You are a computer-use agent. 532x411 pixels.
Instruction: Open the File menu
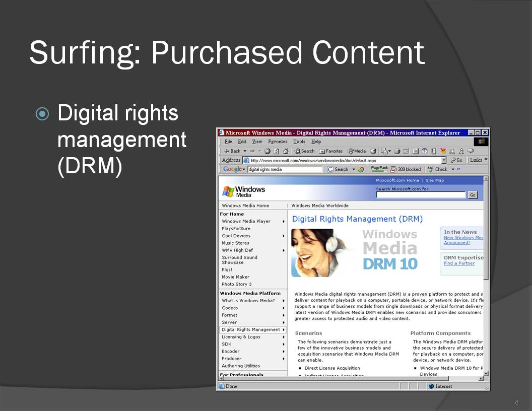(228, 142)
